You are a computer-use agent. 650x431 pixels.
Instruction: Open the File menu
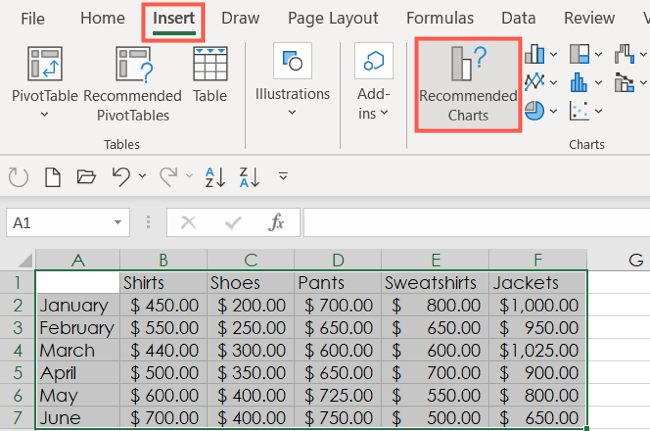32,18
